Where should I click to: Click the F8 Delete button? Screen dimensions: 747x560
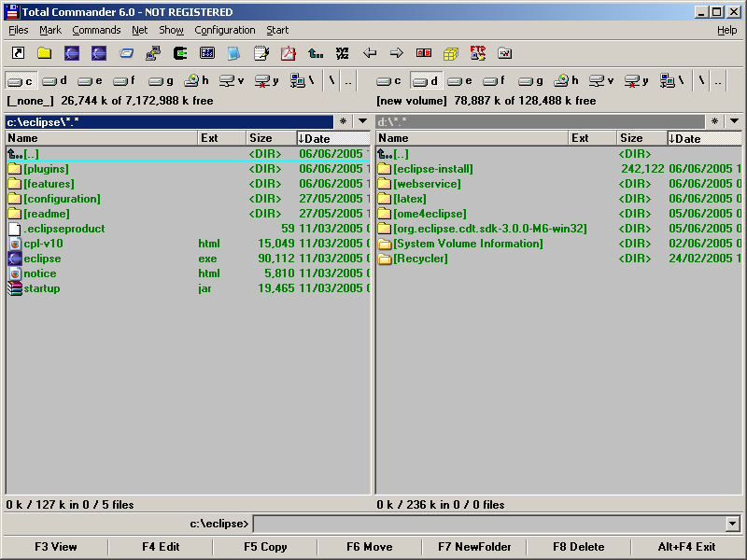point(579,547)
